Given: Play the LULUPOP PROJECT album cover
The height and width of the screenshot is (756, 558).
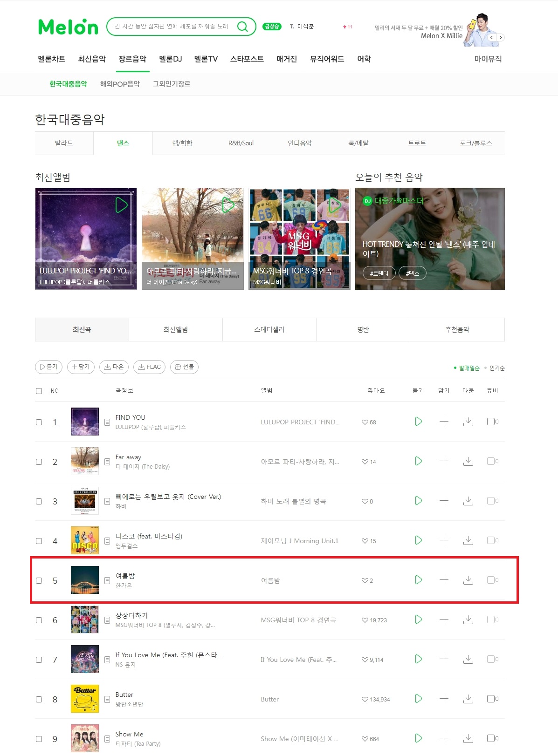Looking at the screenshot, I should point(121,205).
